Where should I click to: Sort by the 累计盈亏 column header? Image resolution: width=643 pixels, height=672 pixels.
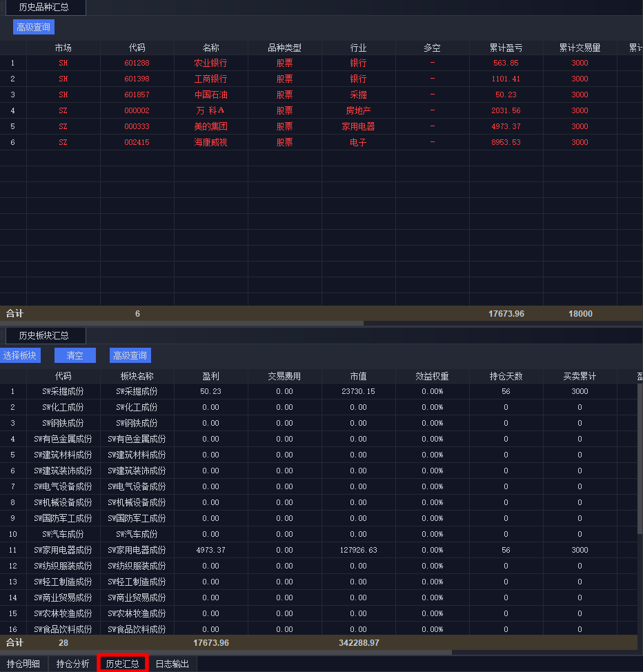(506, 48)
